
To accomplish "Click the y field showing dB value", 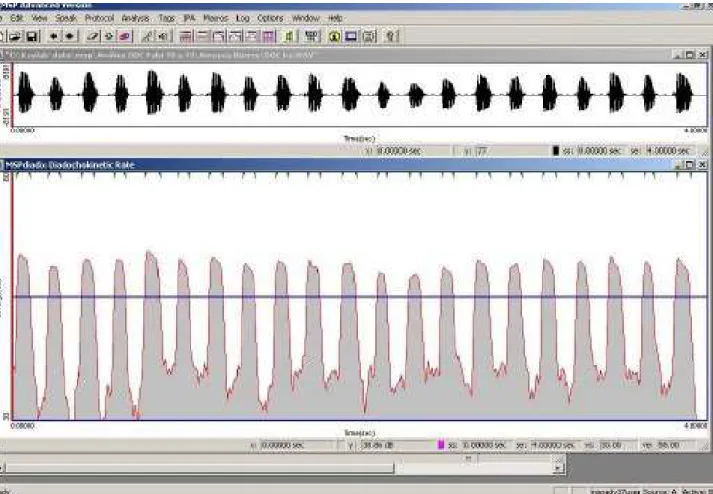I will tap(396, 445).
